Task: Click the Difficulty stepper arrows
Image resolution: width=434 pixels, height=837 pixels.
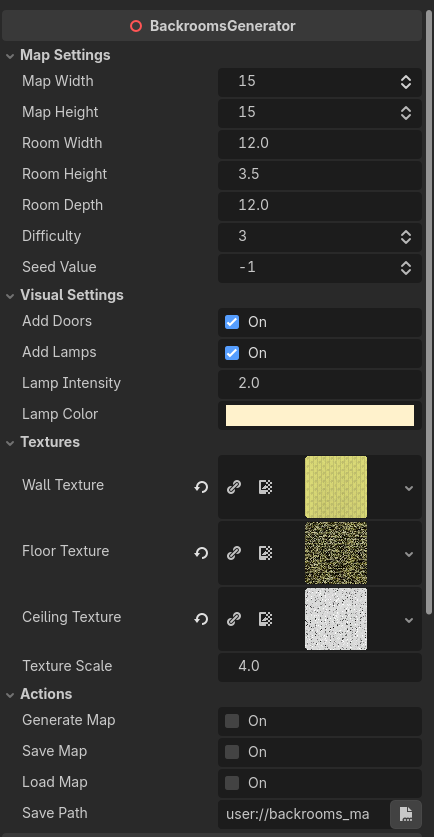Action: (406, 236)
